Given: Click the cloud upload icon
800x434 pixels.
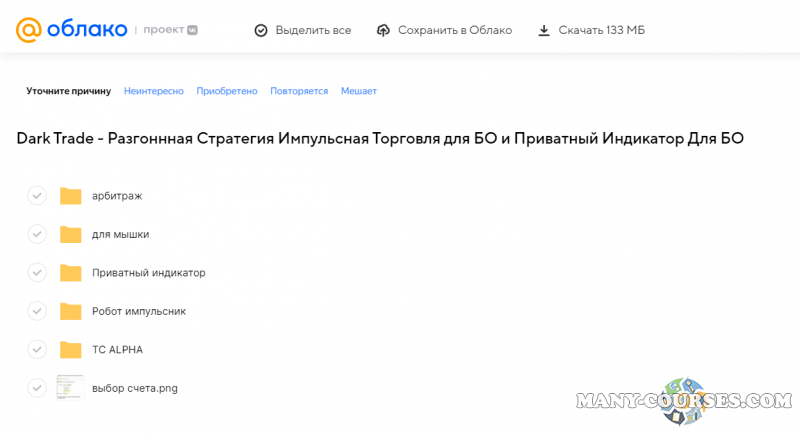Looking at the screenshot, I should pyautogui.click(x=383, y=30).
